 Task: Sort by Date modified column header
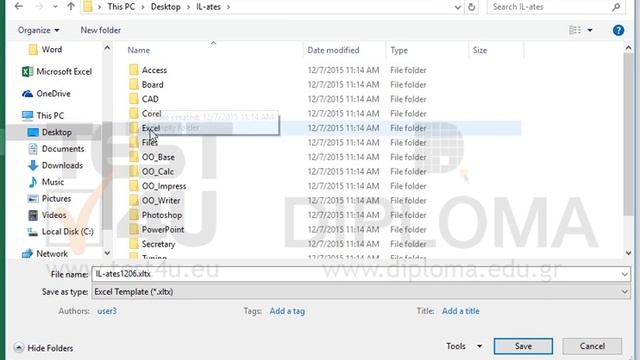point(333,50)
